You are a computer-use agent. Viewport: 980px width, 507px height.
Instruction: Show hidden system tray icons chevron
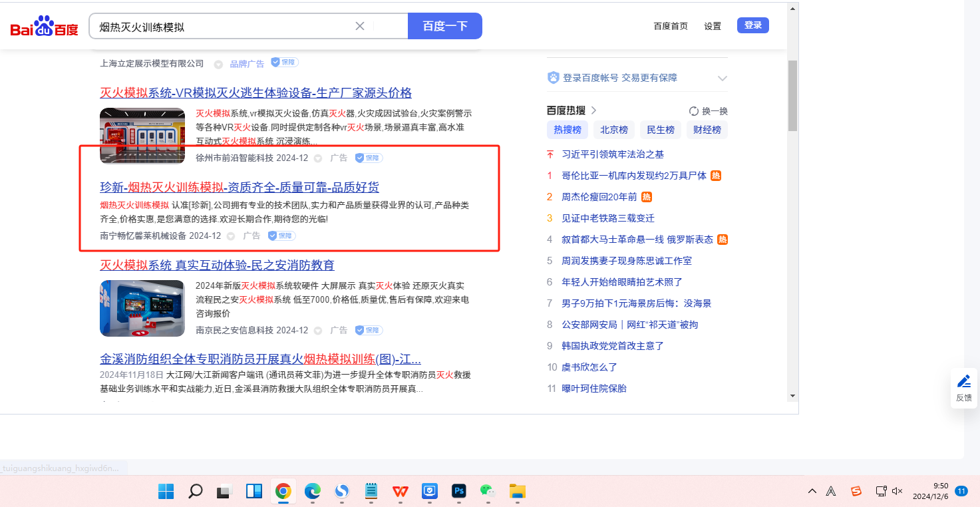point(812,491)
